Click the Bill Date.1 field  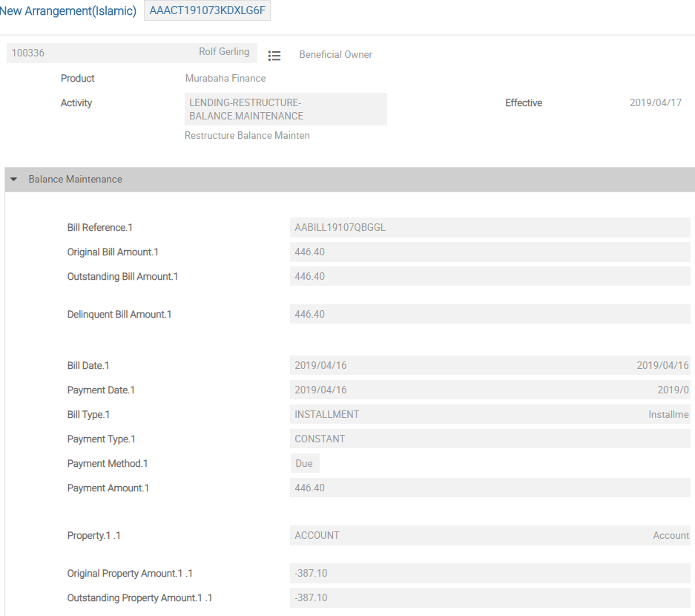pos(460,366)
